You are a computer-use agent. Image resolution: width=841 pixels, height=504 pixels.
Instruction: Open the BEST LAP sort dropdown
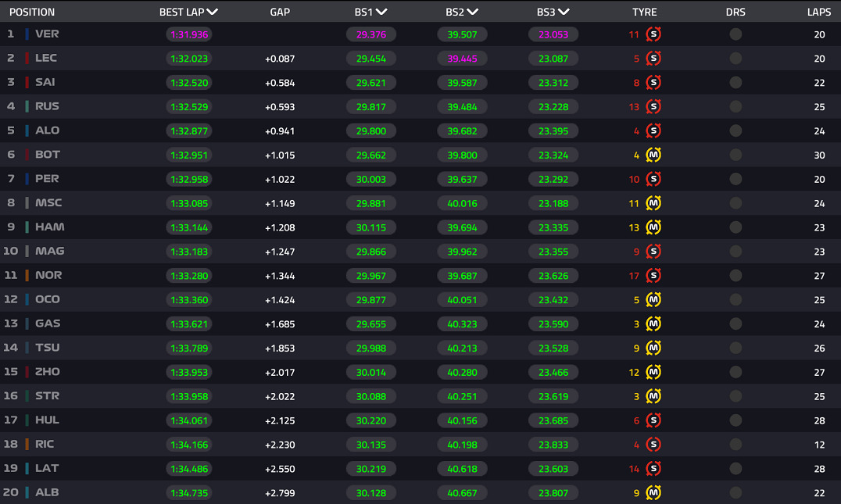click(213, 12)
